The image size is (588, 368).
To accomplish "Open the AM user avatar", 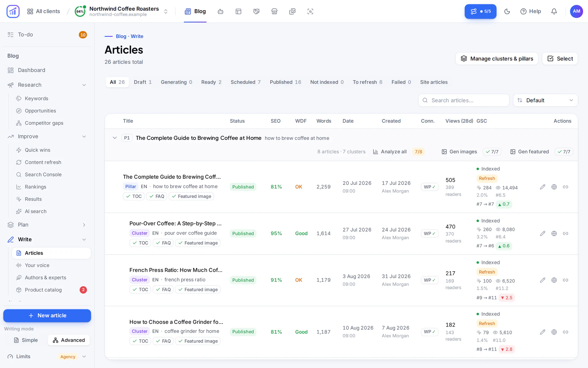I will point(576,11).
